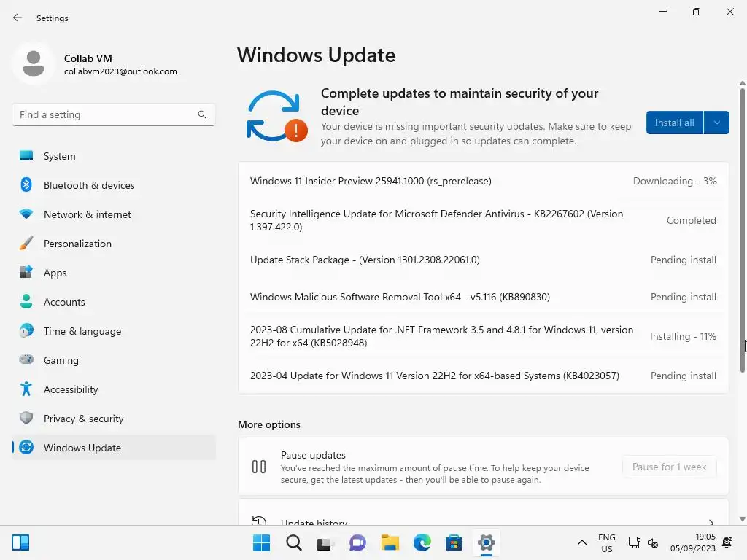747x560 pixels.
Task: Launch Microsoft Edge from taskbar
Action: click(422, 542)
